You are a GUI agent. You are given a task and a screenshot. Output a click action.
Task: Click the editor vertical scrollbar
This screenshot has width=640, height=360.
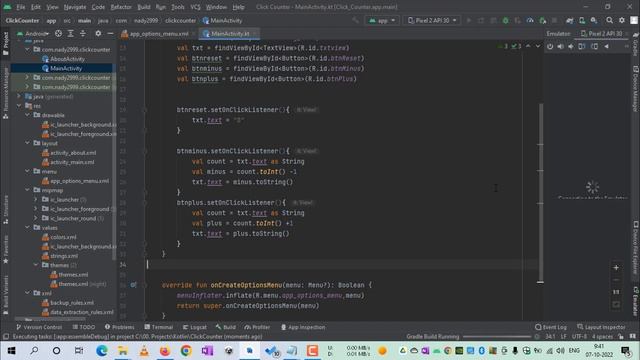[540, 193]
